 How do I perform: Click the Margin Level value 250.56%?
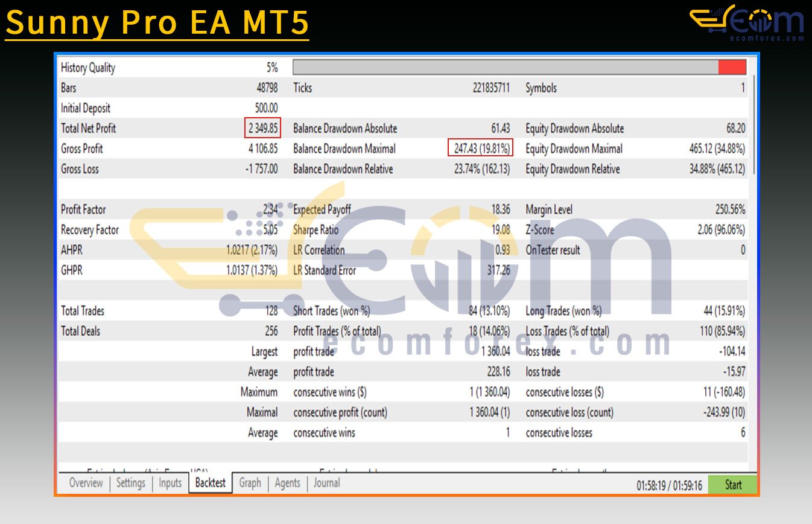point(730,210)
